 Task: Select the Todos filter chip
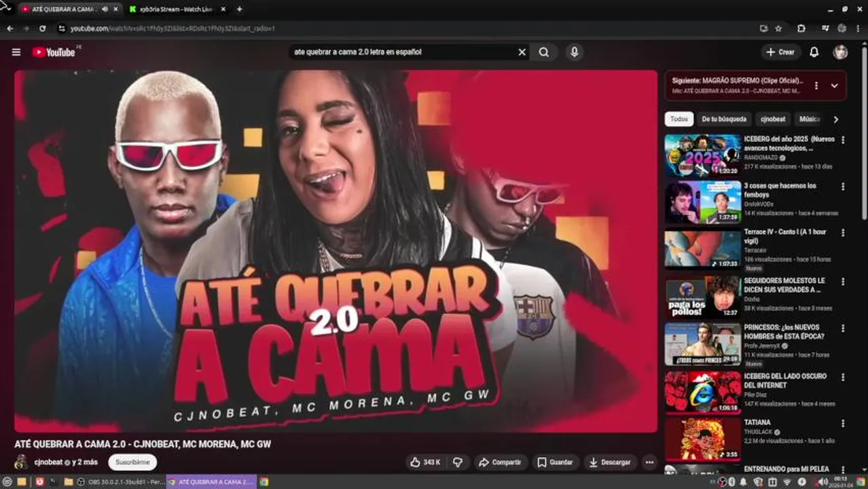[x=679, y=119]
